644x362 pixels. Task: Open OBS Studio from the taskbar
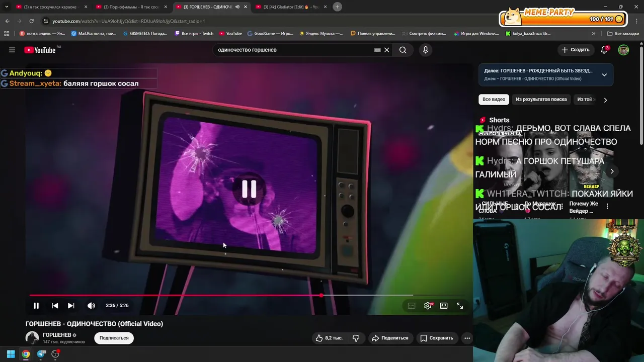click(x=55, y=354)
